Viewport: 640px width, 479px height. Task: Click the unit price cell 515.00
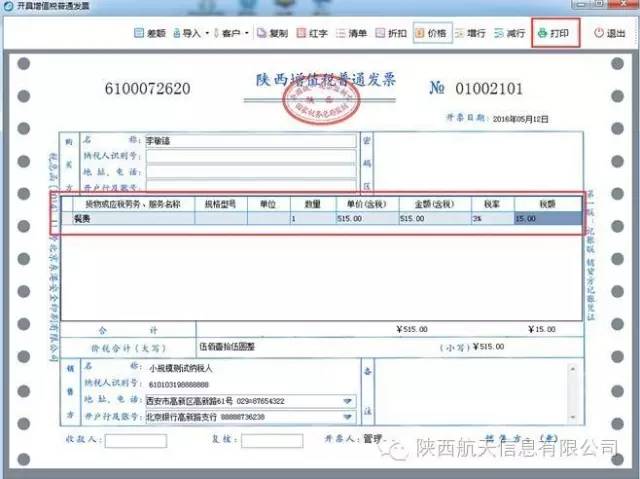pos(367,219)
